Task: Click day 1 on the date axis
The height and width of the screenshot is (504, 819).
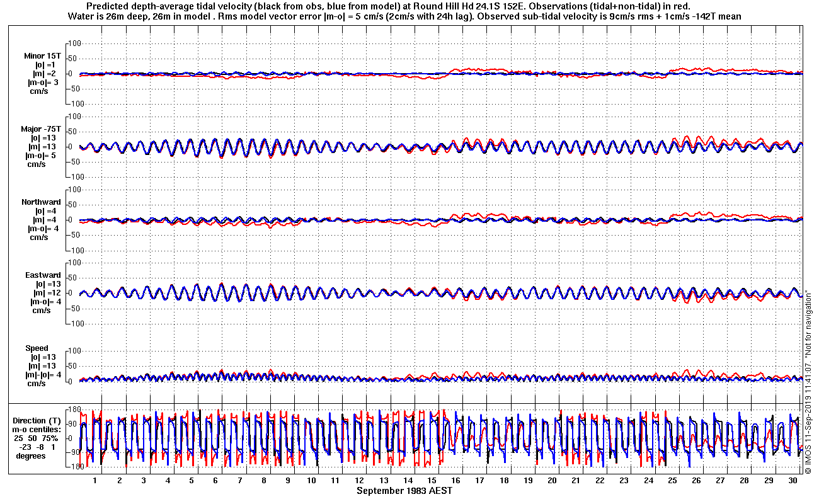Action: tap(95, 481)
